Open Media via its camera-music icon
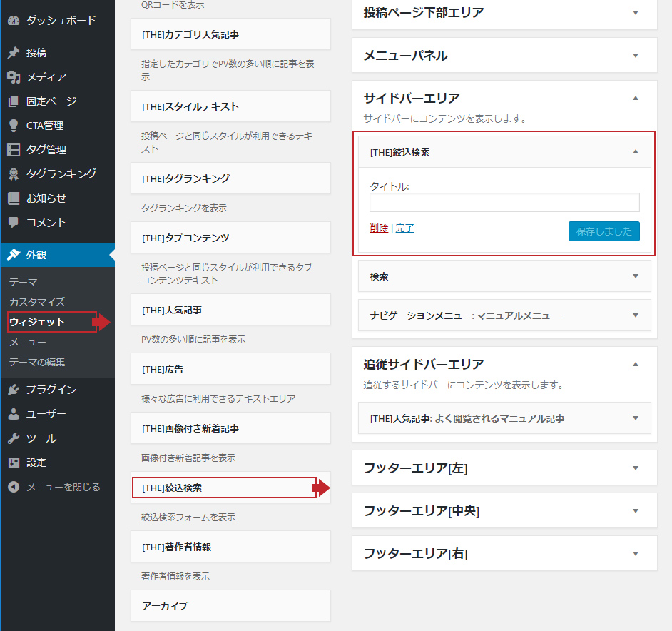 click(x=14, y=77)
